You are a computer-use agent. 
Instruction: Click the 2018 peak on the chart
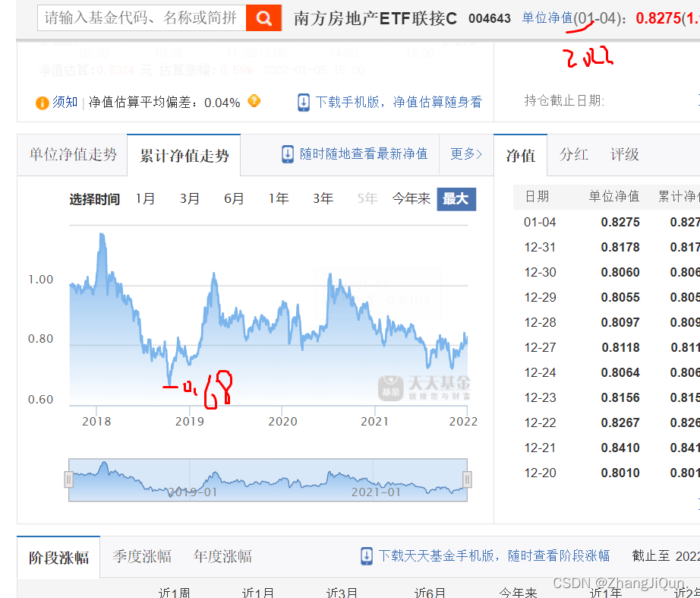[102, 234]
